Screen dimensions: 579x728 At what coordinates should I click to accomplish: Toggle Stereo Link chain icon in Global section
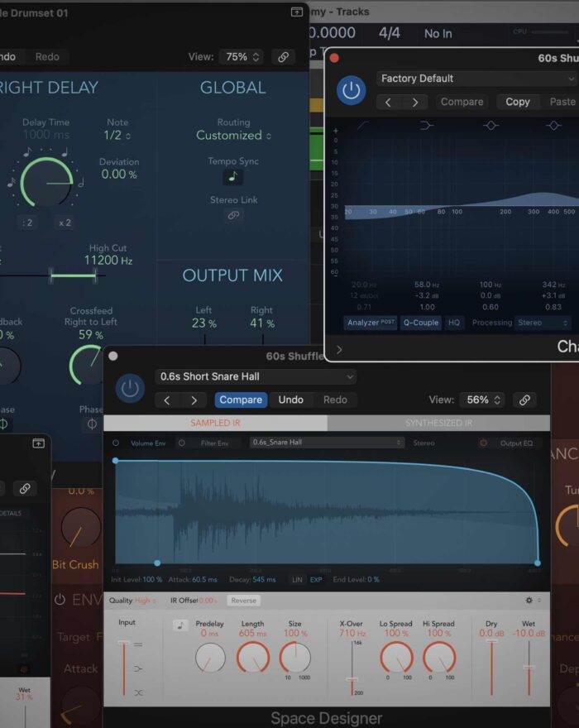tap(233, 215)
